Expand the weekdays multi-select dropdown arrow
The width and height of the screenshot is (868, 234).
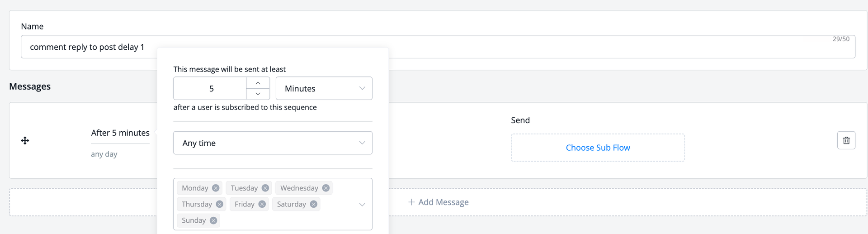(x=362, y=205)
